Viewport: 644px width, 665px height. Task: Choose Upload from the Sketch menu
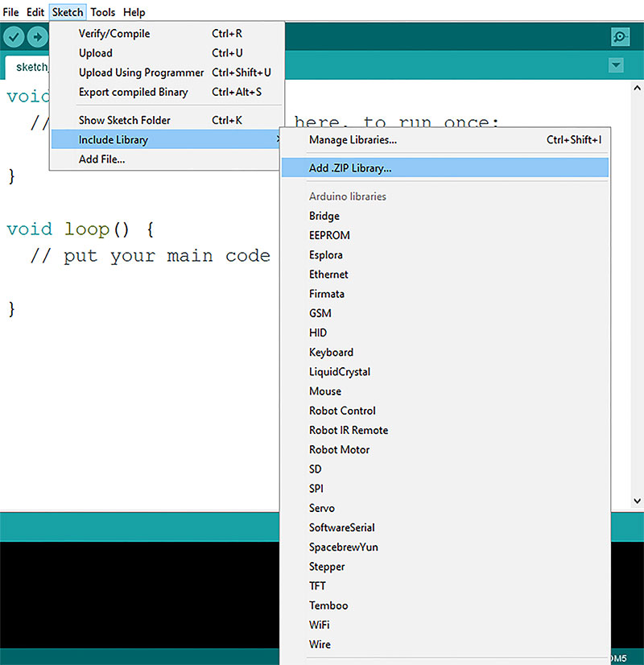pyautogui.click(x=167, y=53)
